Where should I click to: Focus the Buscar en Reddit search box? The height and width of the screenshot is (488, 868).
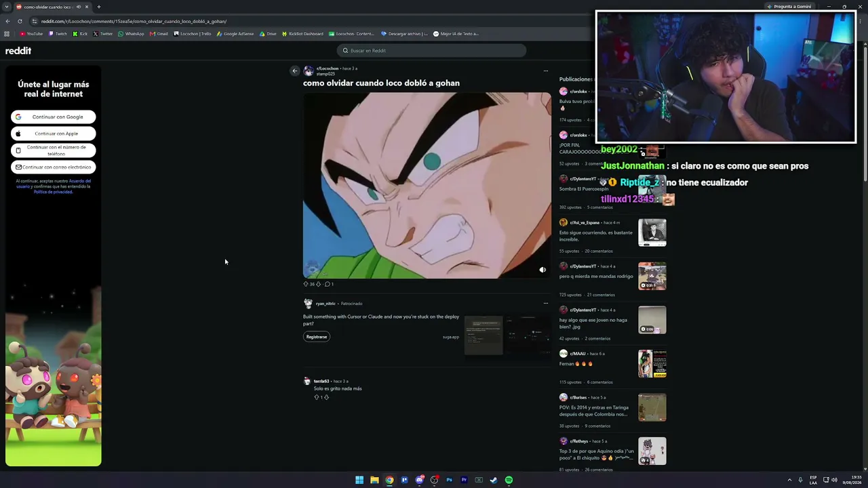coord(431,51)
